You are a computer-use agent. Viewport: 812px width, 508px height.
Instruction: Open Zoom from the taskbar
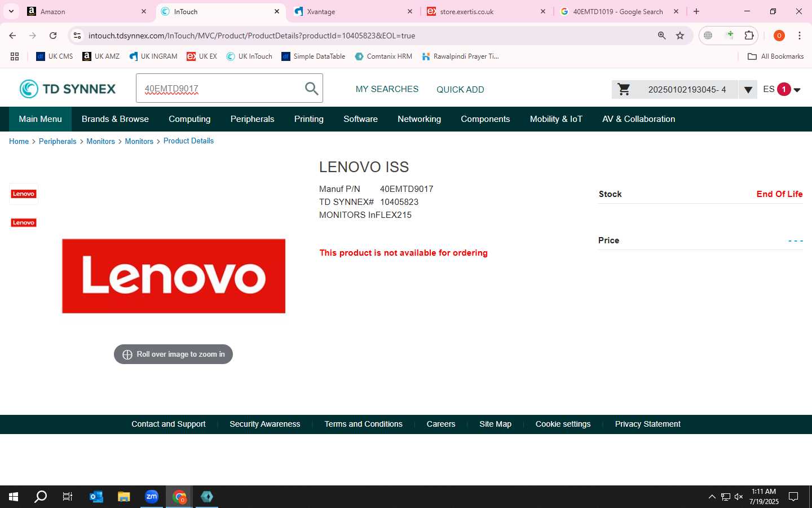click(x=152, y=497)
